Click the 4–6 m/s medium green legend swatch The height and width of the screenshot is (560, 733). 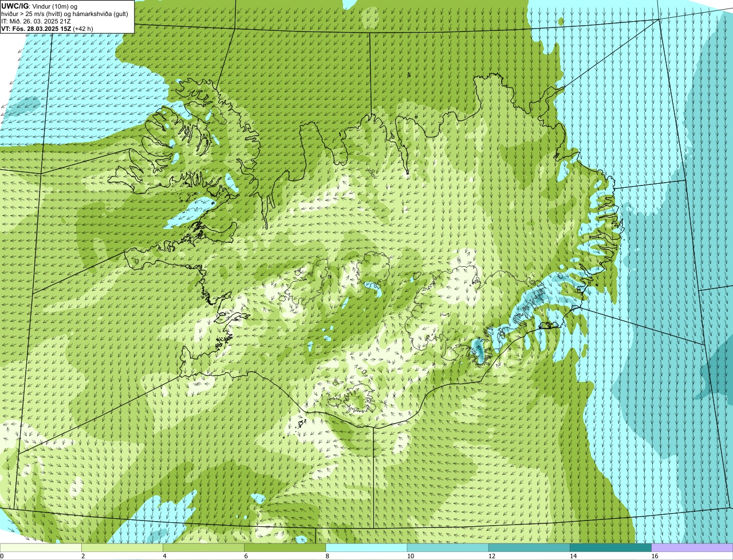click(x=204, y=547)
